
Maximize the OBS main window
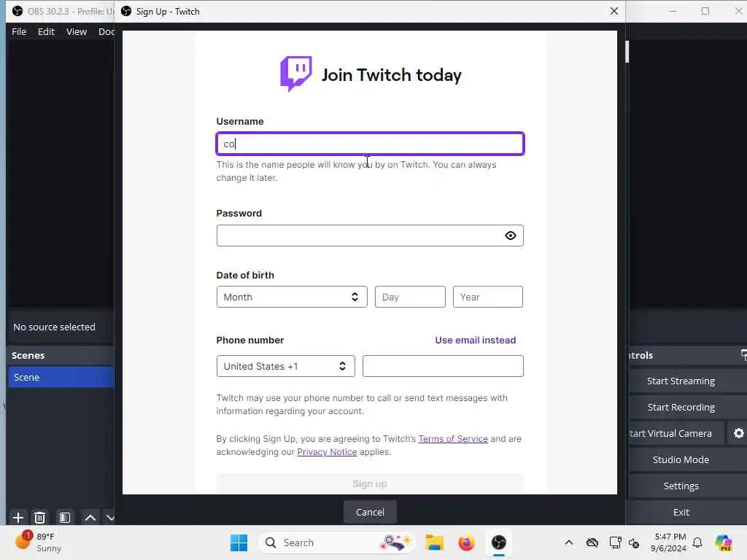point(705,11)
